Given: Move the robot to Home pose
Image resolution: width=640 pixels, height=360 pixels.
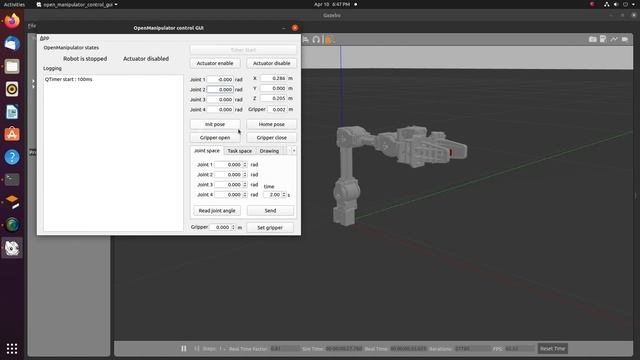Looking at the screenshot, I should (271, 124).
